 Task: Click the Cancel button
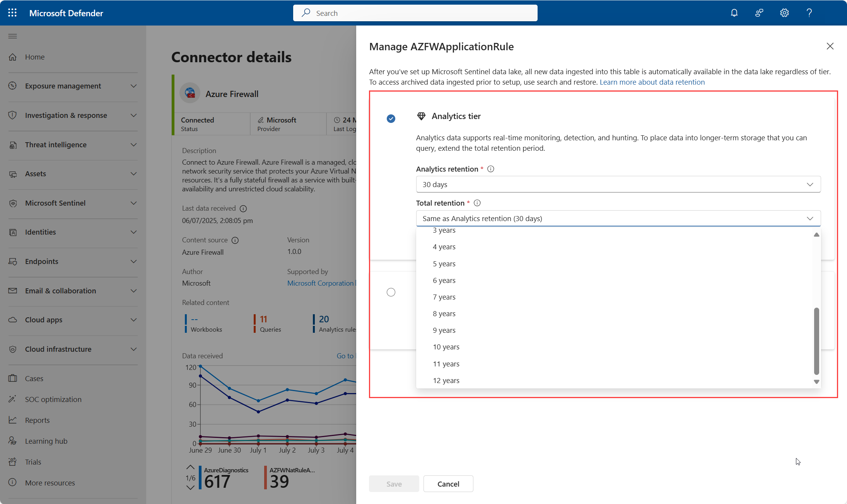448,484
